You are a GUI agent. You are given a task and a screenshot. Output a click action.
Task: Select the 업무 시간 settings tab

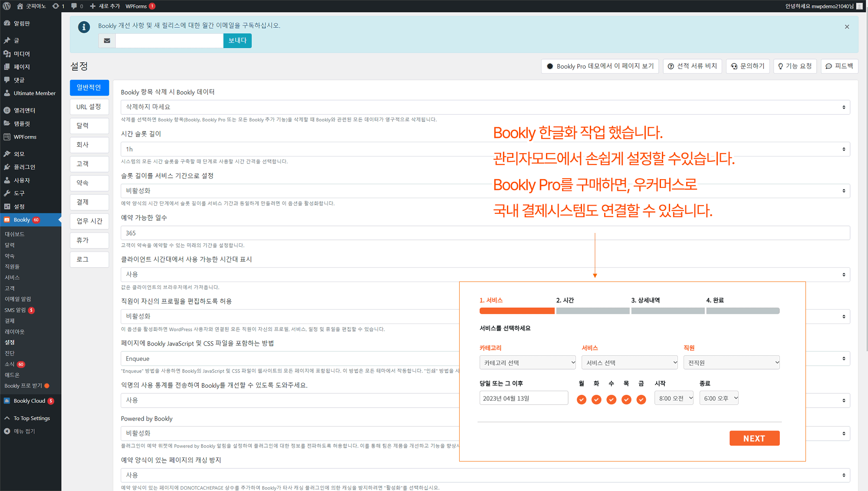(x=89, y=221)
